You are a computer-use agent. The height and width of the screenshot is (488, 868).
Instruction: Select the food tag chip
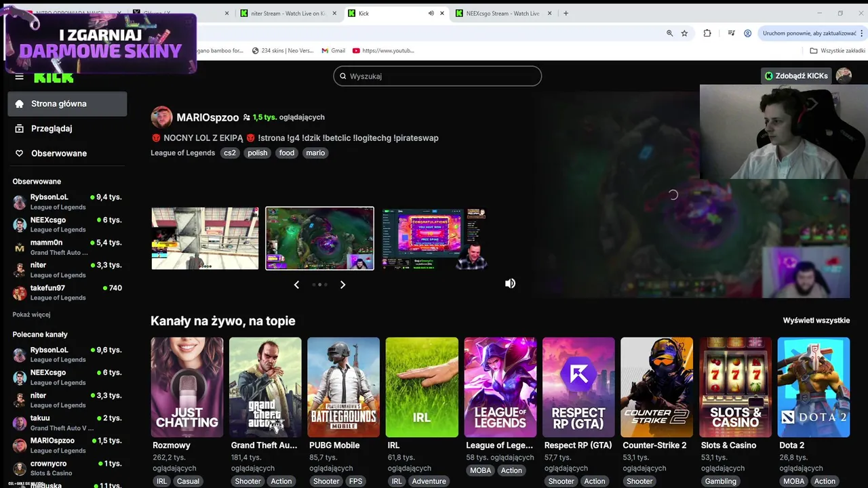(x=287, y=152)
